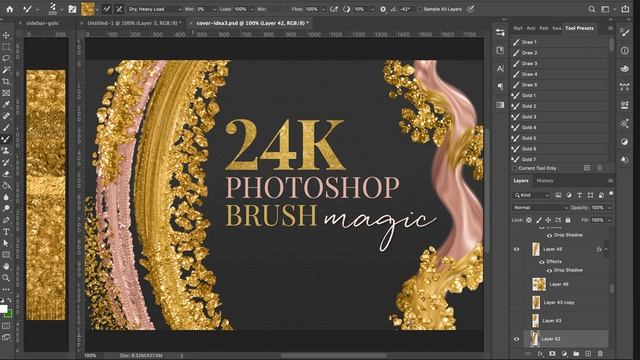
Task: Click the Share icon at the top right
Action: (625, 9)
